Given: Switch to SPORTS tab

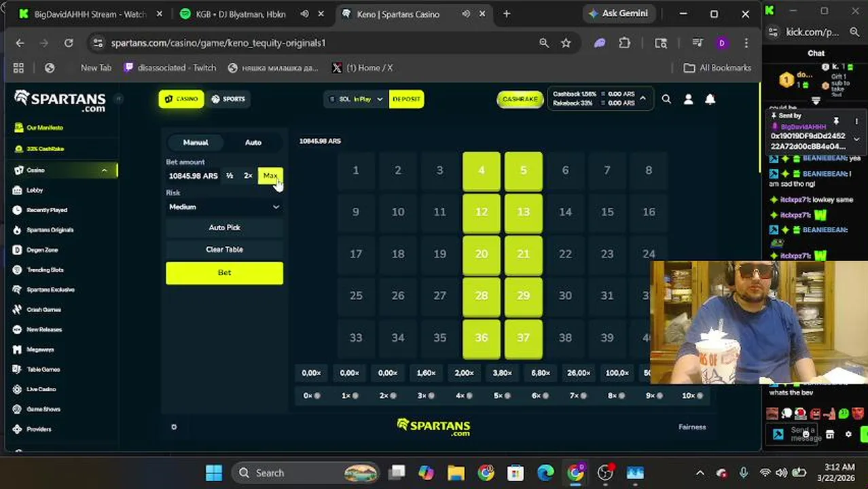Looking at the screenshot, I should (228, 99).
